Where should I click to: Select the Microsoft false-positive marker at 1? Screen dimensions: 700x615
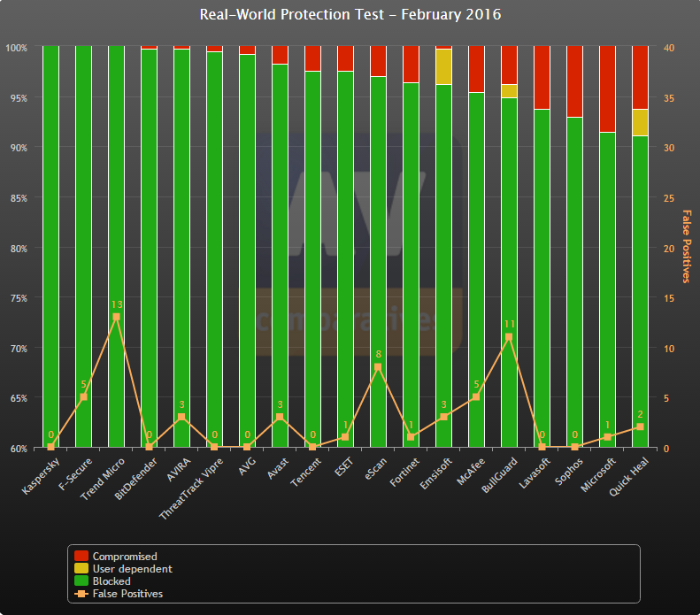click(x=607, y=437)
